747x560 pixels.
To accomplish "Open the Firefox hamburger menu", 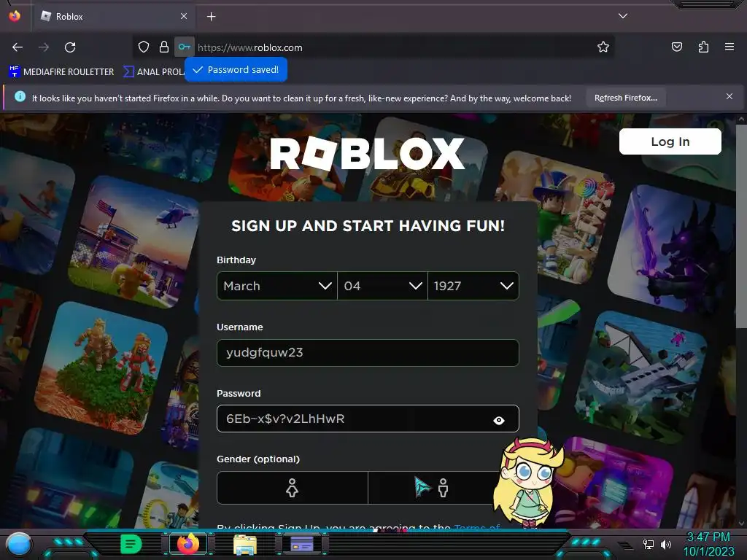I will [729, 47].
